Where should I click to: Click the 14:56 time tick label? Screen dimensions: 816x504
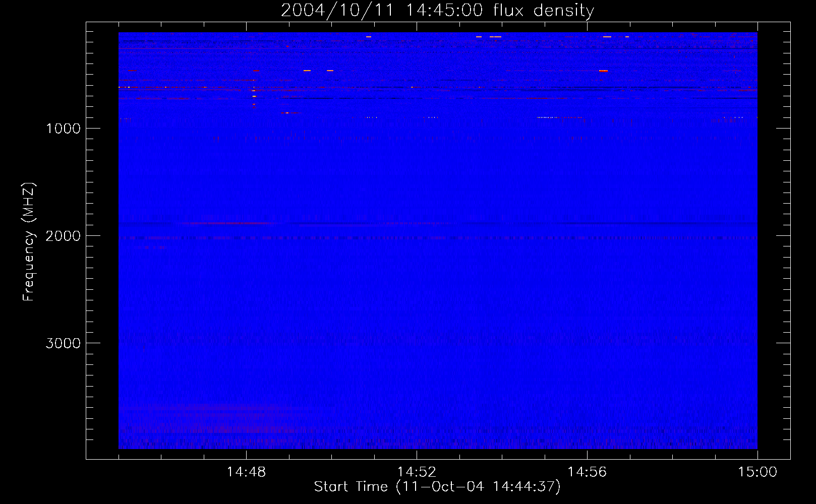[x=587, y=472]
